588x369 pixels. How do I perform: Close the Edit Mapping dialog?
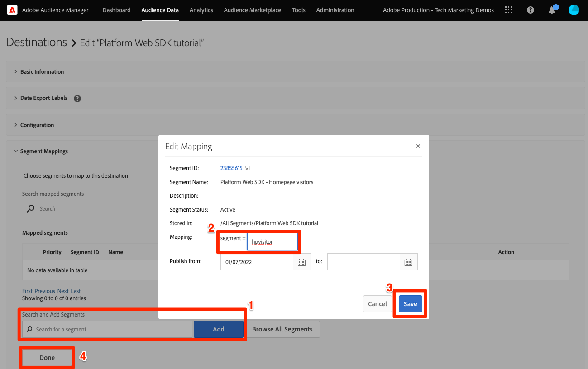click(418, 146)
